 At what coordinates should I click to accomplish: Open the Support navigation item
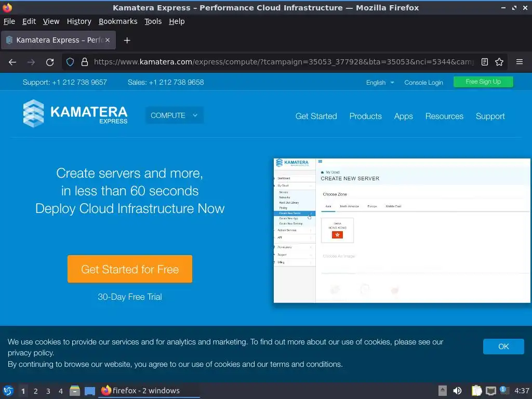pyautogui.click(x=490, y=116)
